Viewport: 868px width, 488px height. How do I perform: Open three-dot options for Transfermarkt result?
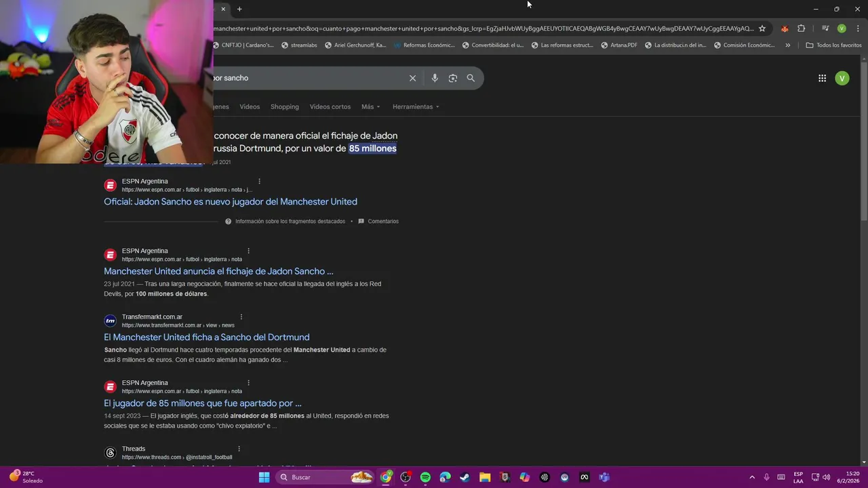click(241, 317)
